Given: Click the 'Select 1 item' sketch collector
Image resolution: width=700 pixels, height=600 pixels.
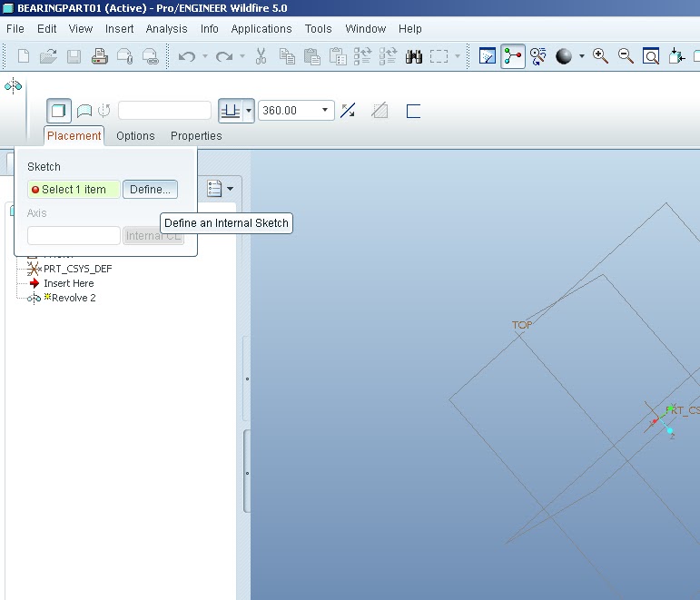Looking at the screenshot, I should tap(74, 190).
